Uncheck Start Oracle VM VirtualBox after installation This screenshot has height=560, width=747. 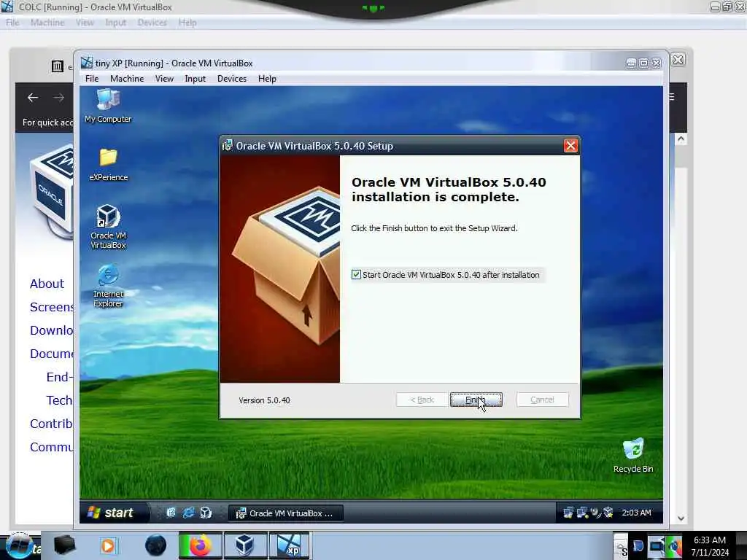(x=356, y=275)
